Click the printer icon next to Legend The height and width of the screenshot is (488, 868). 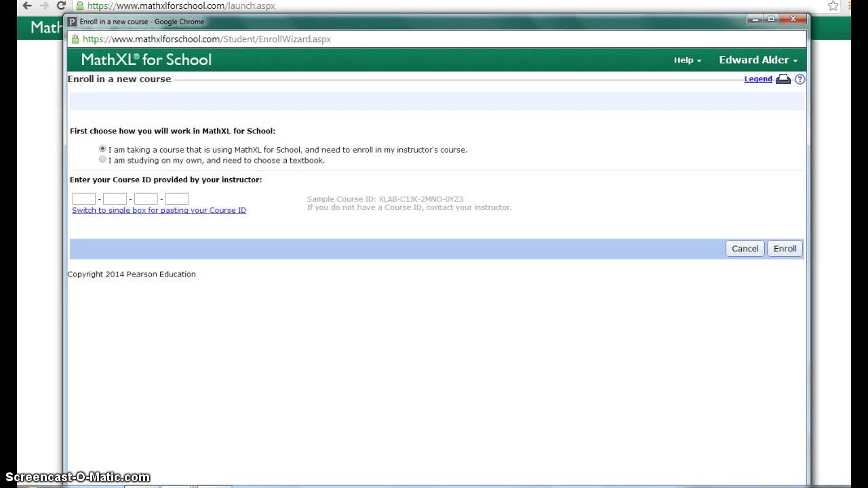pyautogui.click(x=783, y=79)
